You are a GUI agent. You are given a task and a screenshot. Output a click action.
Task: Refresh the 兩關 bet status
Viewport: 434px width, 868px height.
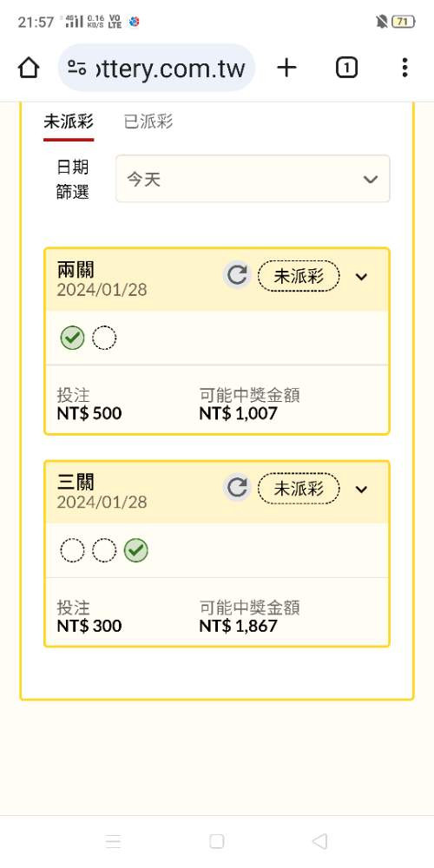click(237, 276)
